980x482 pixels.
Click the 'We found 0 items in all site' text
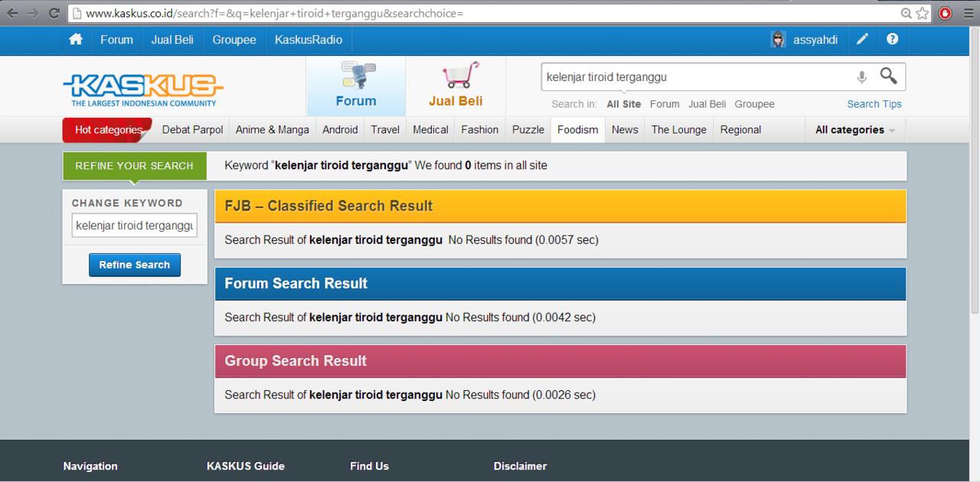[481, 165]
